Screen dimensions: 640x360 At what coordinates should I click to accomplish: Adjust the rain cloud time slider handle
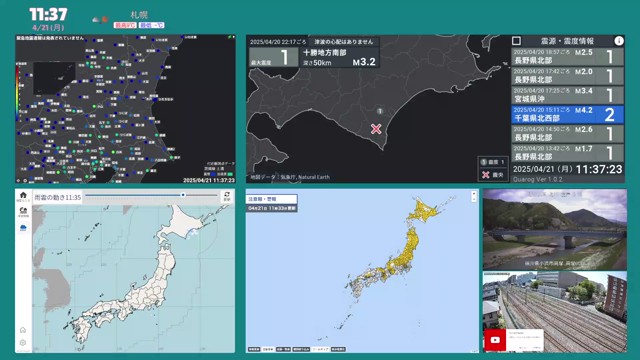pyautogui.click(x=183, y=195)
